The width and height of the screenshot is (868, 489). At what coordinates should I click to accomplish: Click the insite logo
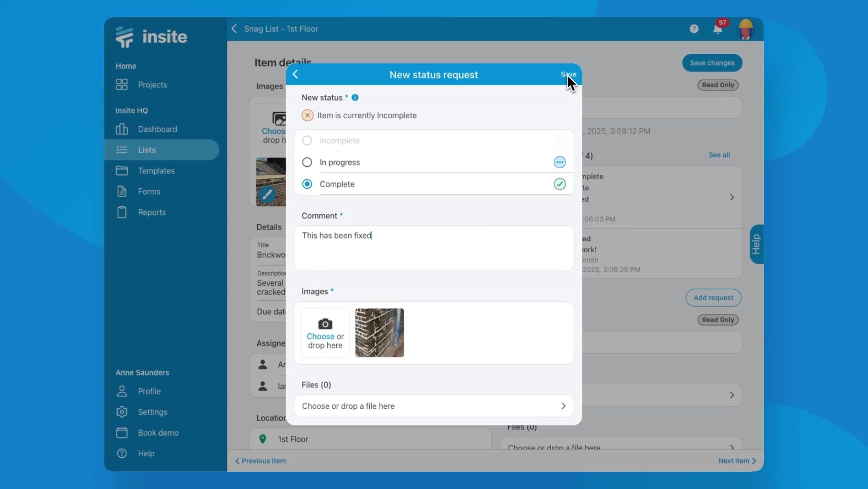(151, 37)
